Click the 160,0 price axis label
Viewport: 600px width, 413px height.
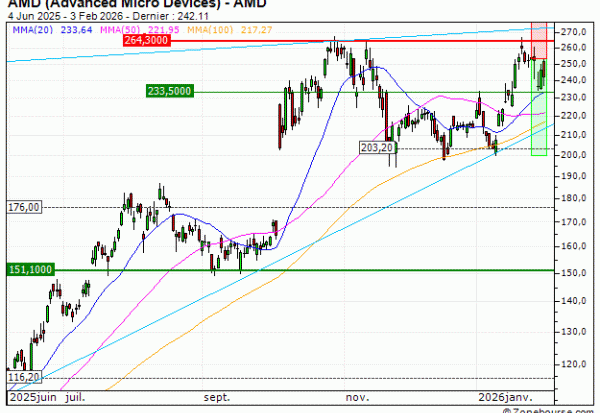[x=573, y=246]
